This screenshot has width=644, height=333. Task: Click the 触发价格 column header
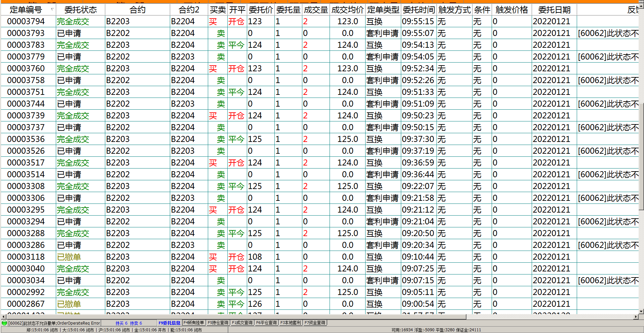click(512, 10)
